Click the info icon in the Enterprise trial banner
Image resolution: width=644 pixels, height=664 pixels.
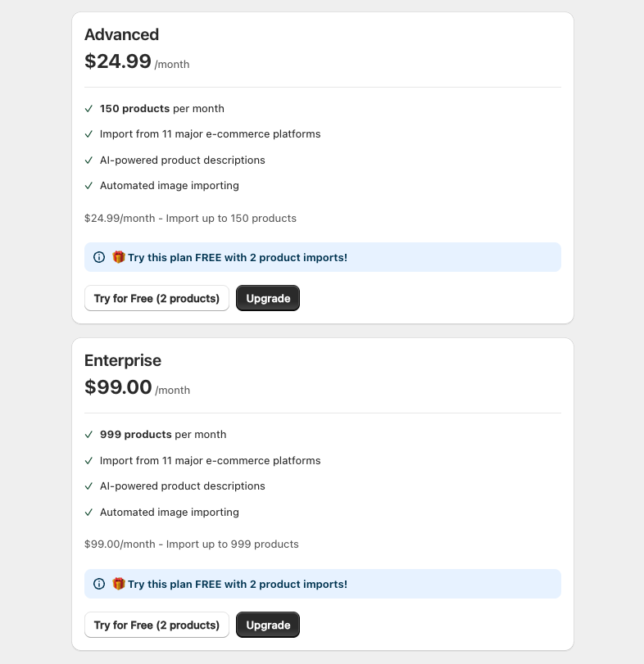(99, 583)
